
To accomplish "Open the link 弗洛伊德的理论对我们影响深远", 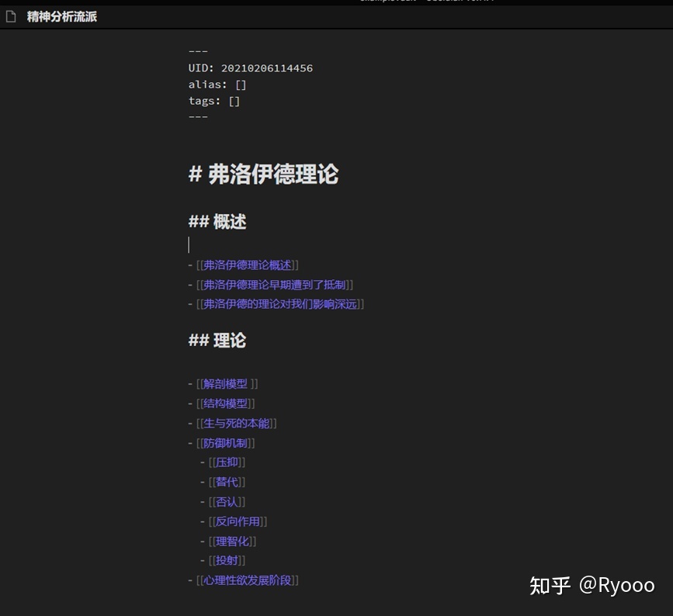I will pyautogui.click(x=280, y=304).
